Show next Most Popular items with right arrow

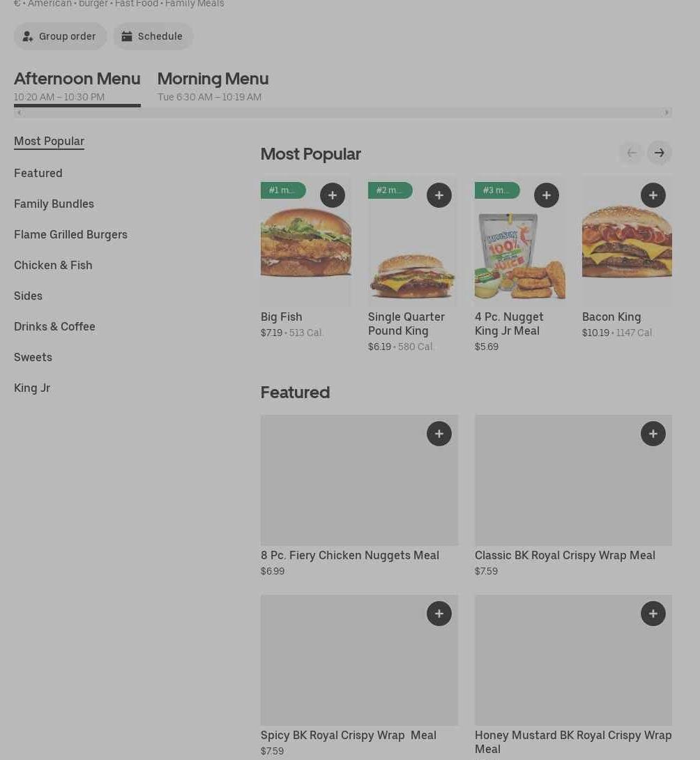click(659, 153)
